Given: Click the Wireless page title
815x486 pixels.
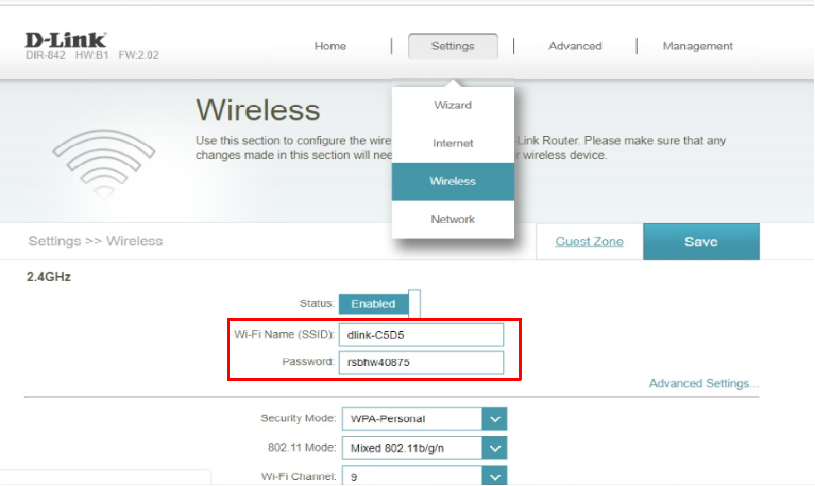Looking at the screenshot, I should click(258, 110).
